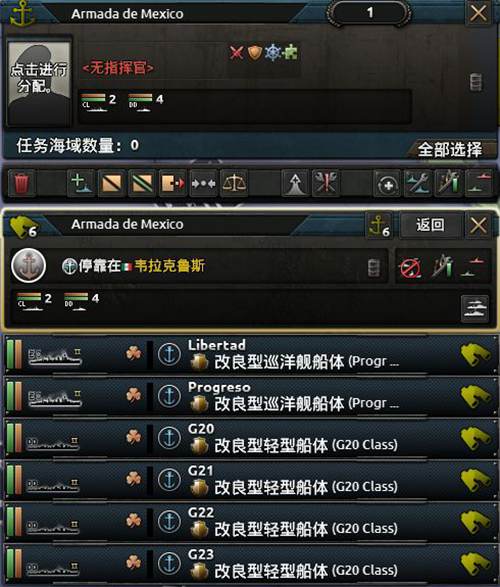Click the 返回 back button
The width and height of the screenshot is (500, 587).
(x=430, y=225)
